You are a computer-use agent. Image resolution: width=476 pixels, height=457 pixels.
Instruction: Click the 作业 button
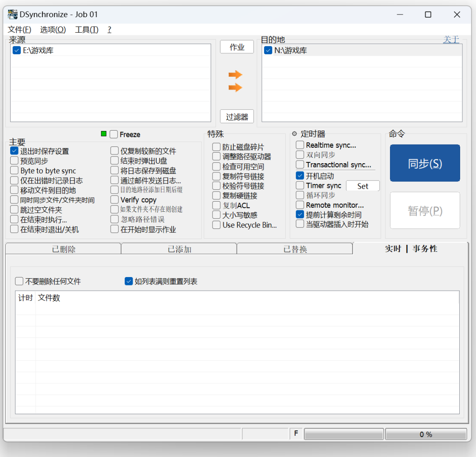point(237,47)
